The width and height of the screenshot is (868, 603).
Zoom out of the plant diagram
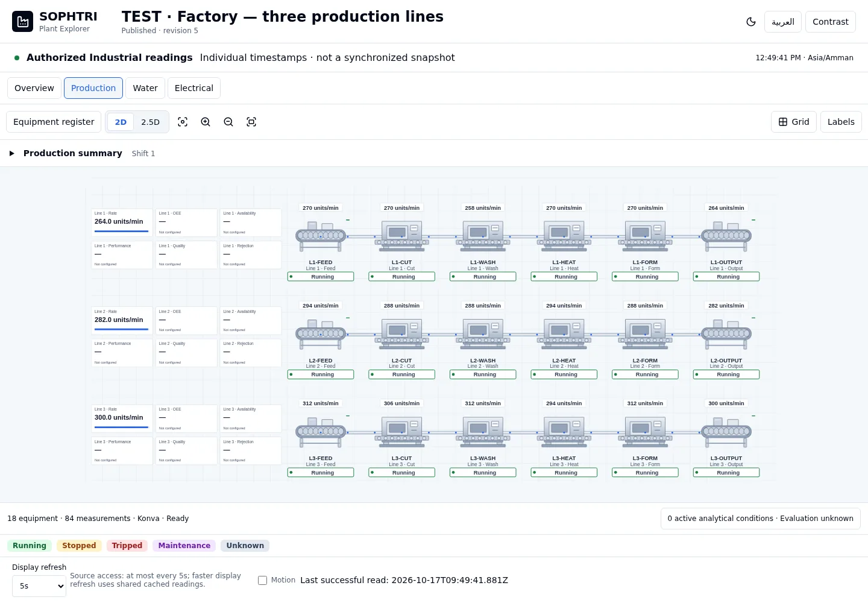[228, 122]
